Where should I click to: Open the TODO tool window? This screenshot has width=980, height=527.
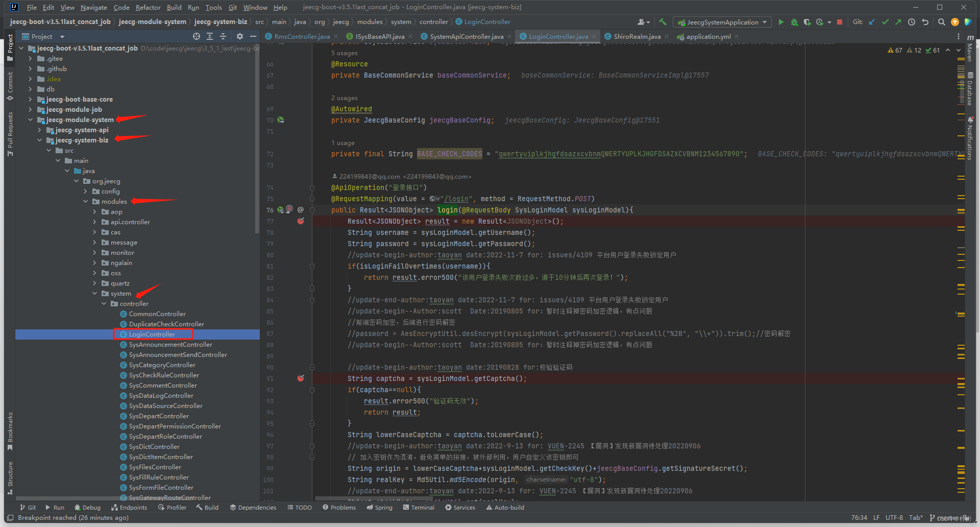pos(300,508)
